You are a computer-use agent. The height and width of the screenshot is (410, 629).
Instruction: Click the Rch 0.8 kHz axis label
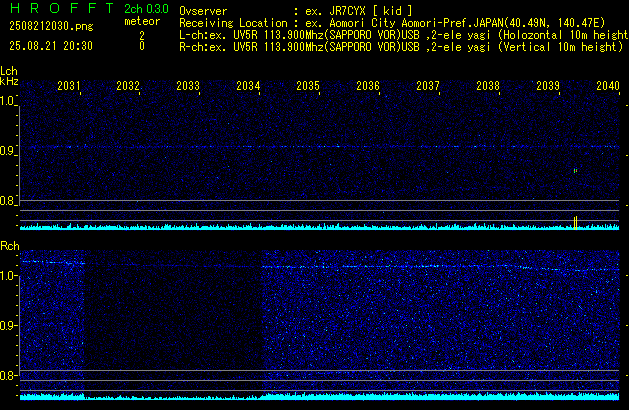pyautogui.click(x=8, y=375)
